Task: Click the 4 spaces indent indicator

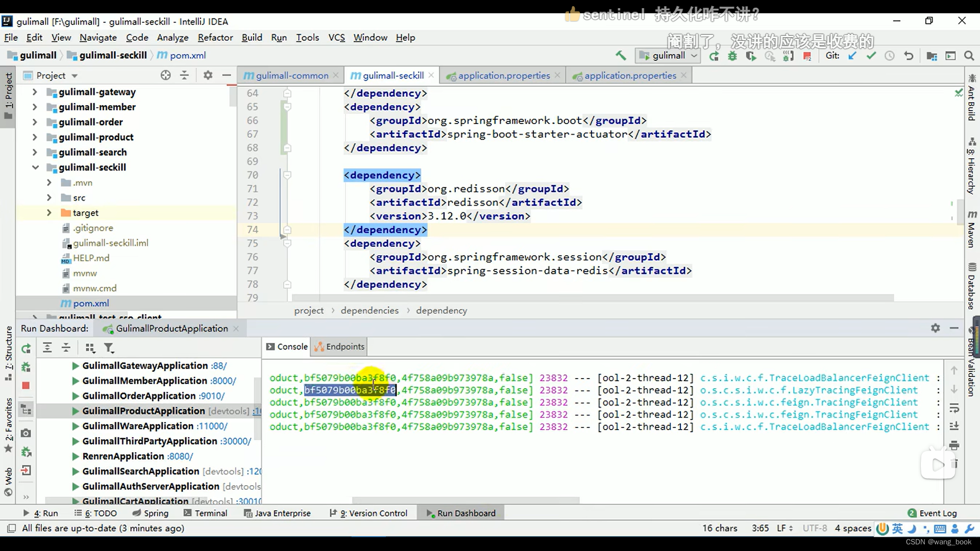Action: point(853,528)
